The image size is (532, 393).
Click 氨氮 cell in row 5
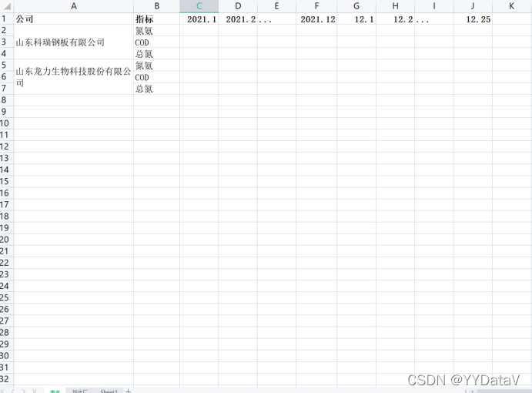click(156, 65)
